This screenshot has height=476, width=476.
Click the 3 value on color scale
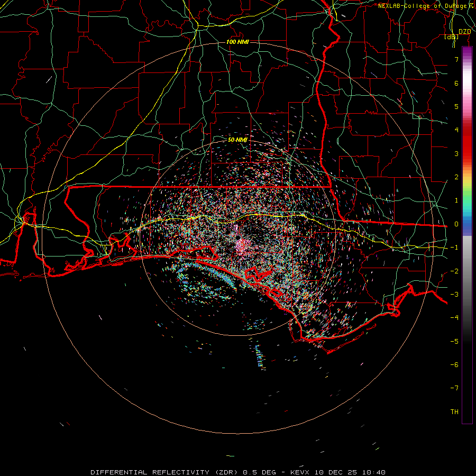(x=456, y=153)
